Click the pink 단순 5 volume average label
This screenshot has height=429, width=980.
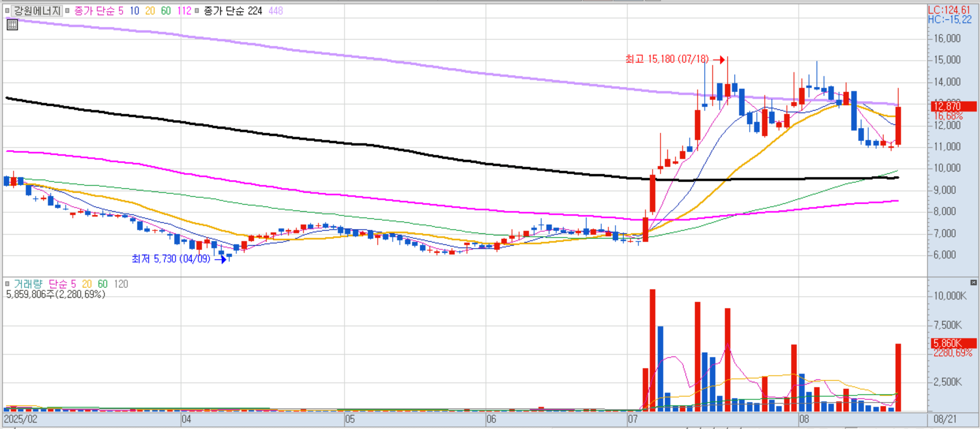[x=62, y=284]
